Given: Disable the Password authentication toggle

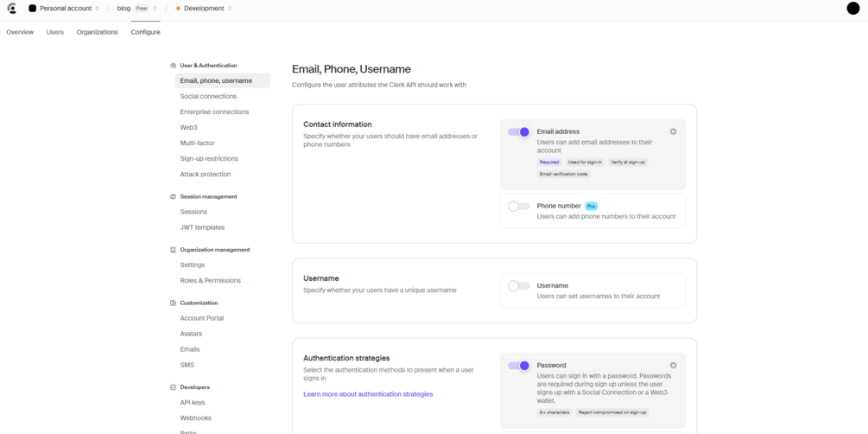Looking at the screenshot, I should [519, 366].
